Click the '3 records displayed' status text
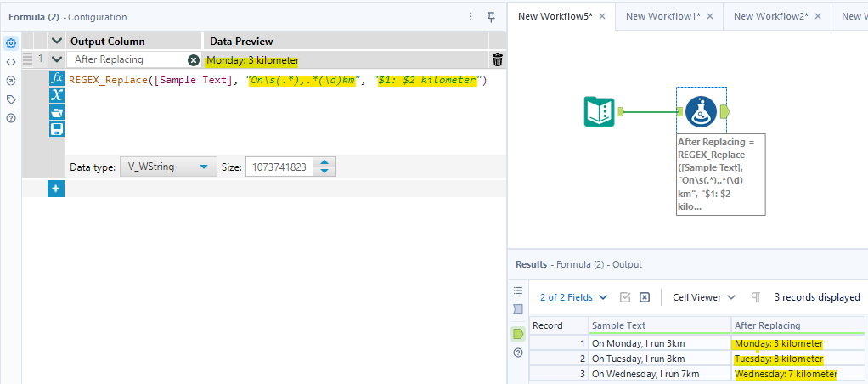The width and height of the screenshot is (868, 384). pos(817,297)
